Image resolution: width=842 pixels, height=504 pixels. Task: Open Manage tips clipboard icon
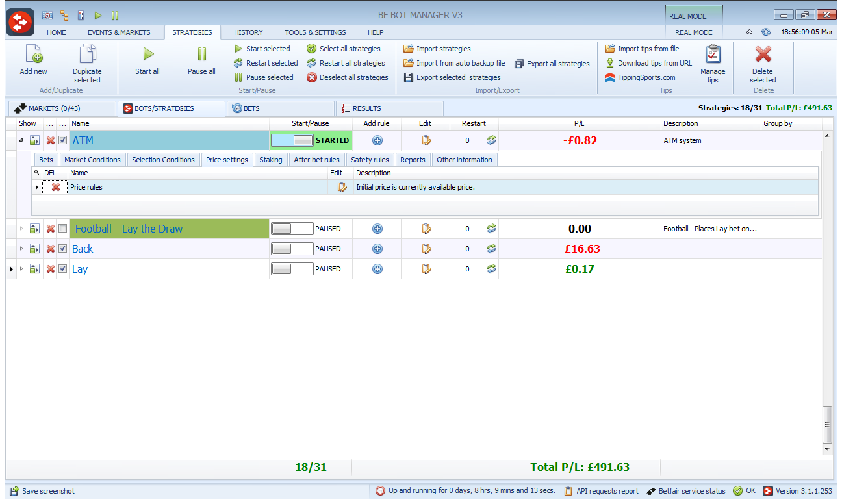point(713,54)
